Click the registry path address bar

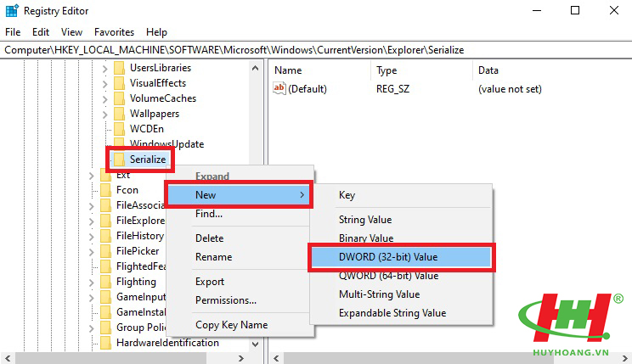pos(316,50)
